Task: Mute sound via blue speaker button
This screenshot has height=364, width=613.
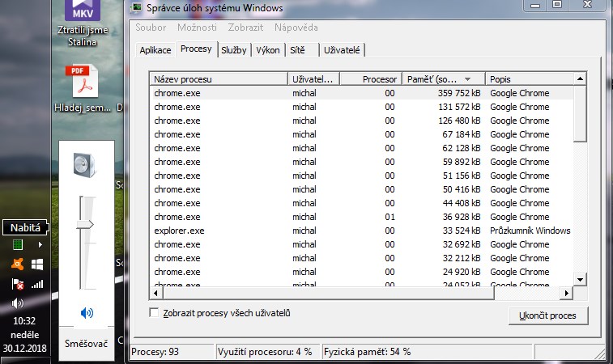Action: (87, 313)
